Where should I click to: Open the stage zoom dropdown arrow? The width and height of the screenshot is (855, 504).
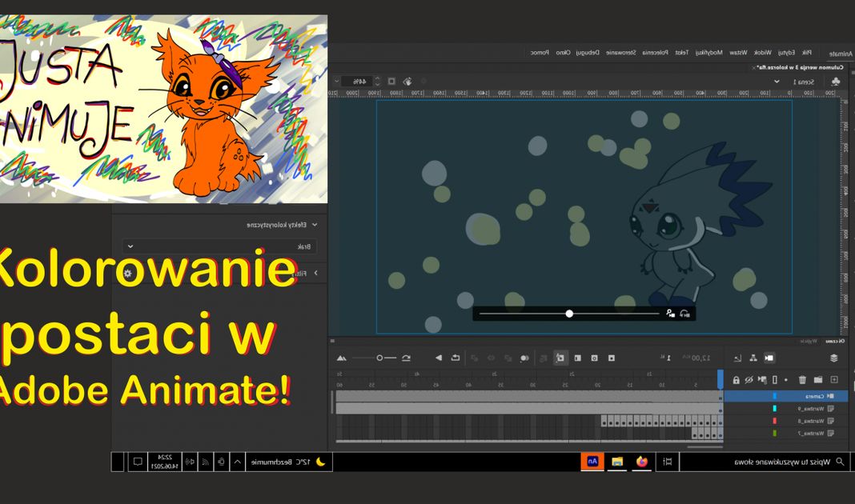336,81
